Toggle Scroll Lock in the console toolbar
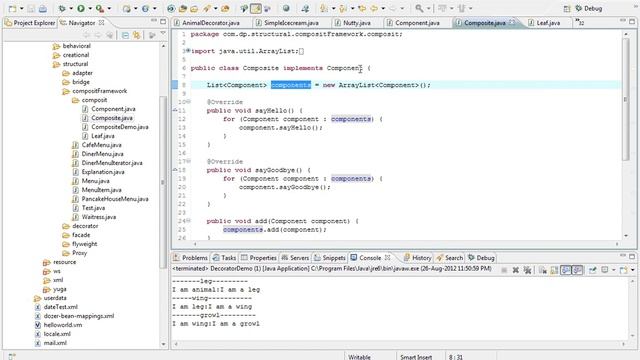Screen dimensions: 640x360 pos(554,270)
